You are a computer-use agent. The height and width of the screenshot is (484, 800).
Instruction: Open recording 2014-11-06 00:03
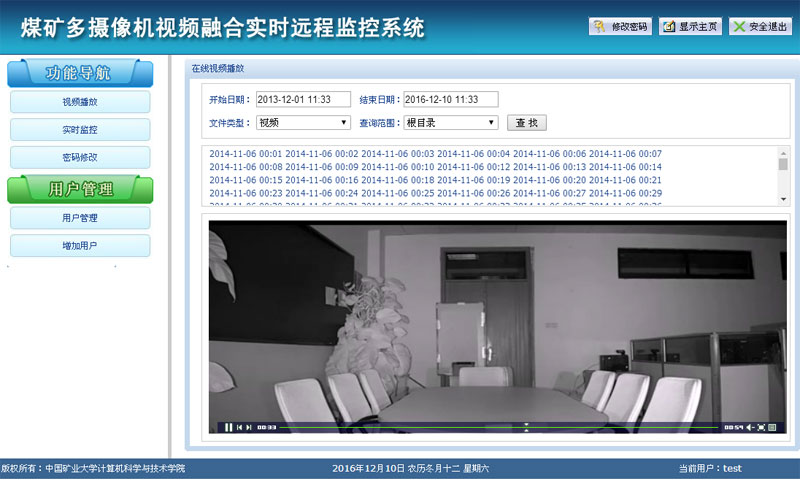click(x=397, y=154)
